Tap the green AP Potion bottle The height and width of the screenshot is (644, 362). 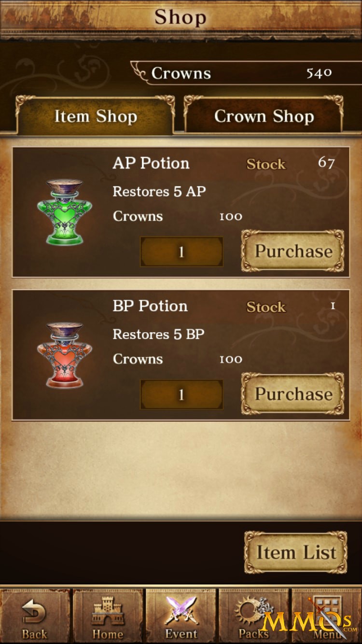(65, 211)
